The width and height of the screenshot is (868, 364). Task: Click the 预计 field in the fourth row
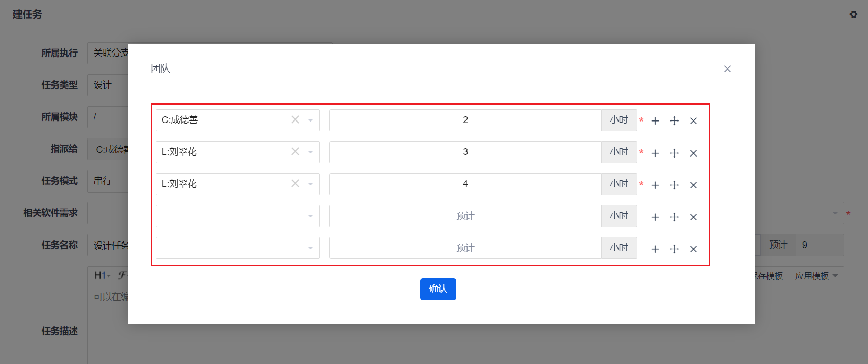pos(465,216)
